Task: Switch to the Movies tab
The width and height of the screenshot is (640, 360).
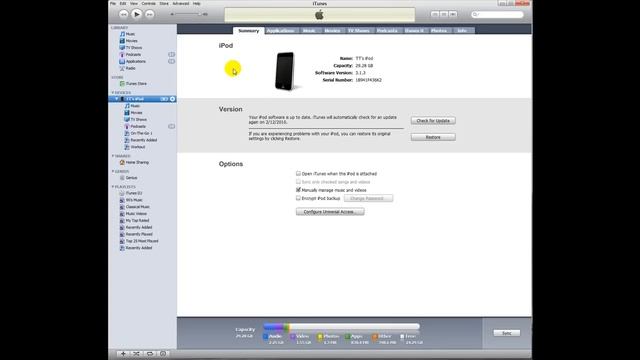Action: (332, 31)
